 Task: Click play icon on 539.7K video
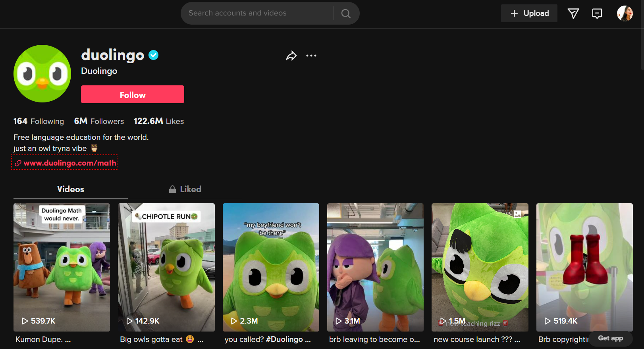click(25, 321)
